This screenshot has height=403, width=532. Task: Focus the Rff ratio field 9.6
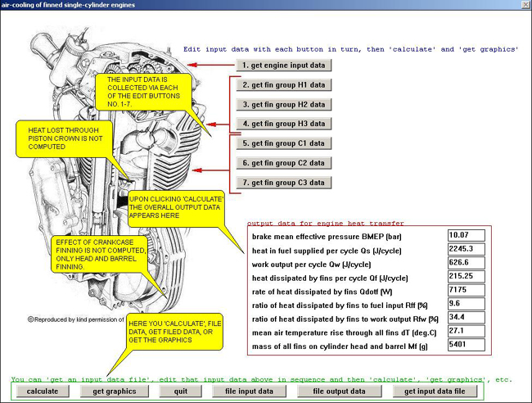point(467,304)
